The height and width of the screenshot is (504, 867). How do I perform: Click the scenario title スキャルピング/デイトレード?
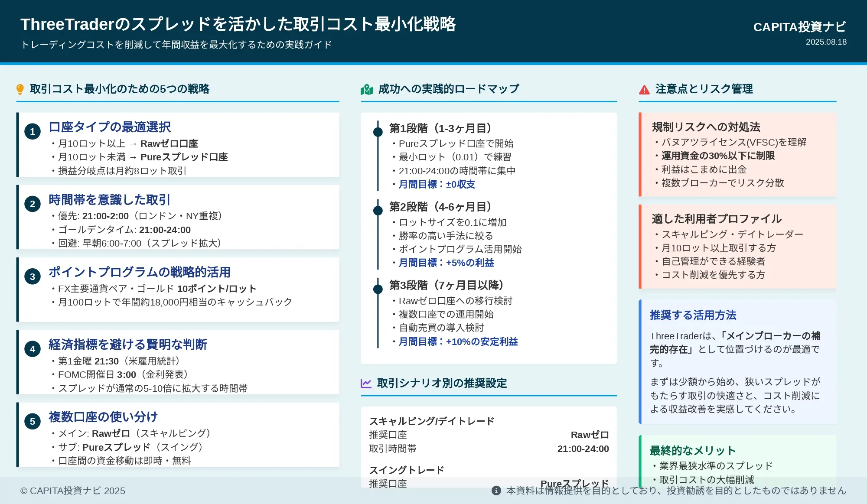pos(432,421)
